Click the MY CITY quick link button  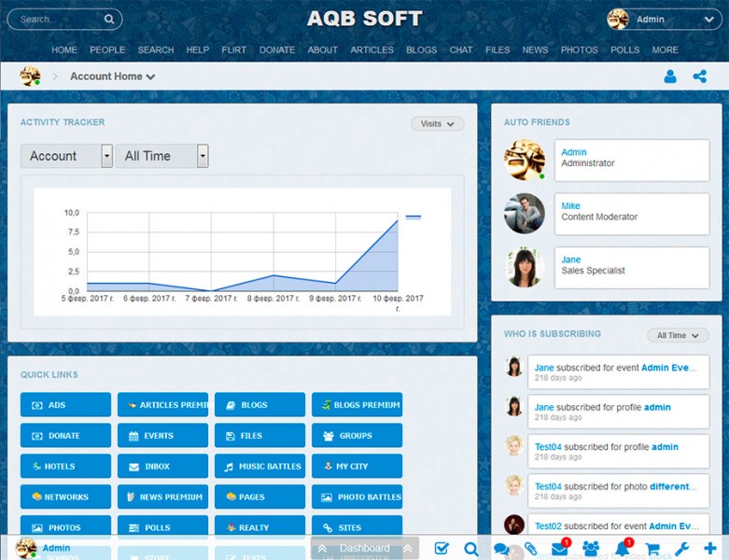point(357,466)
